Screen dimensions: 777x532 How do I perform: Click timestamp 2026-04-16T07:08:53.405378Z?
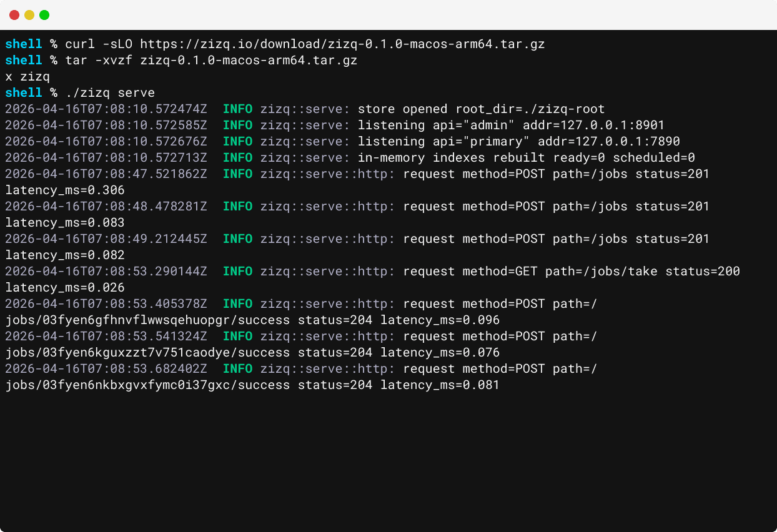(x=106, y=304)
